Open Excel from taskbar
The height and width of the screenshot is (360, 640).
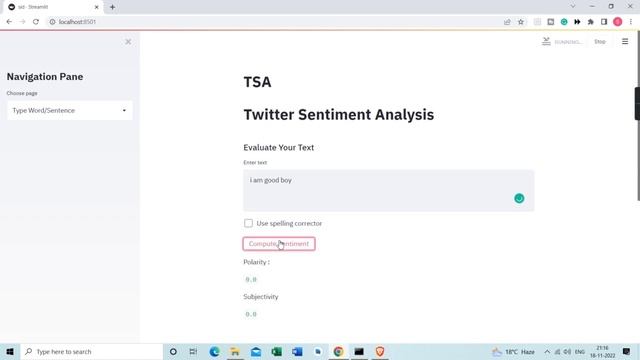tap(276, 351)
